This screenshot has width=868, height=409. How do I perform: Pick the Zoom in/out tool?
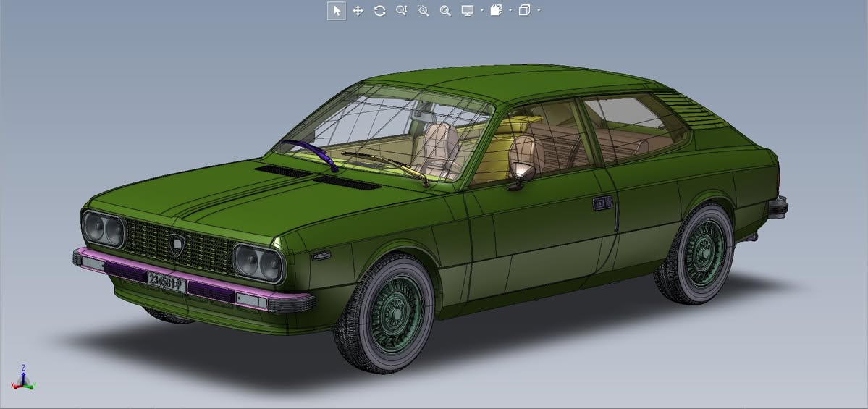point(401,11)
